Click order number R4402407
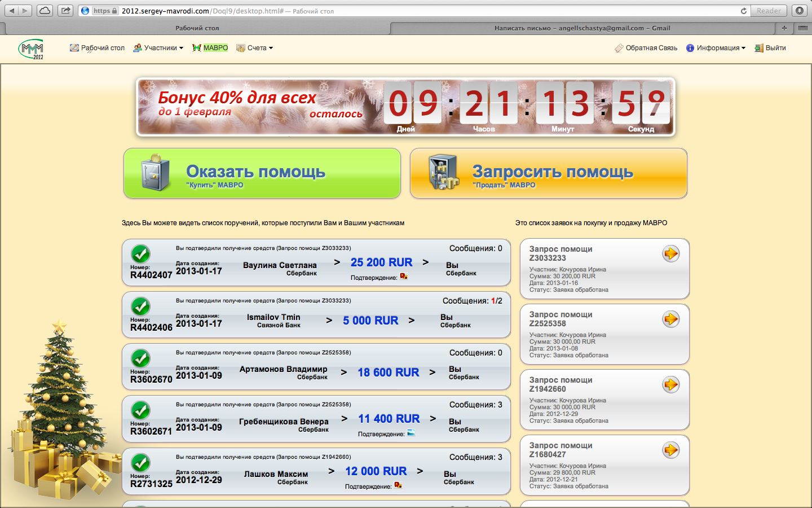812x508 pixels. [x=151, y=275]
